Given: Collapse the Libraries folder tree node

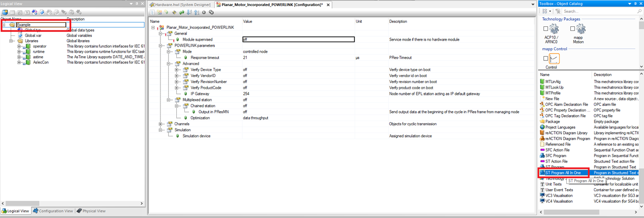Looking at the screenshot, I should coord(12,41).
